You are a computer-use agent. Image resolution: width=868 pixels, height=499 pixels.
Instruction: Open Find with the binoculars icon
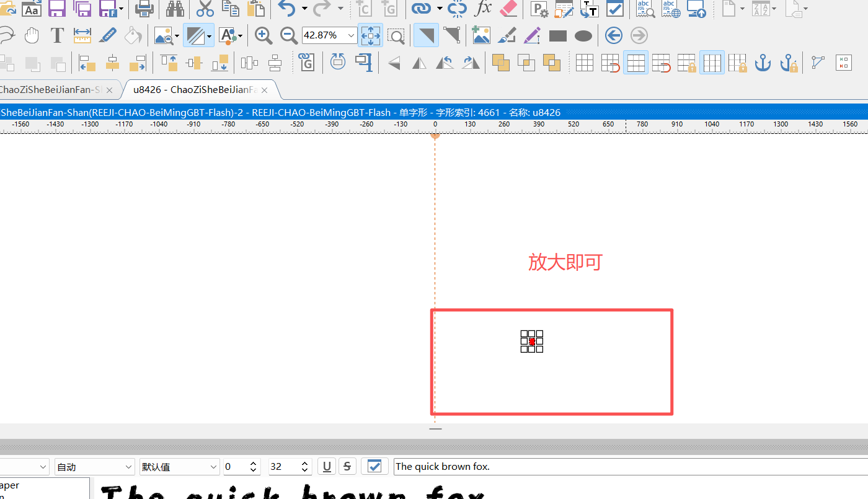pyautogui.click(x=175, y=9)
